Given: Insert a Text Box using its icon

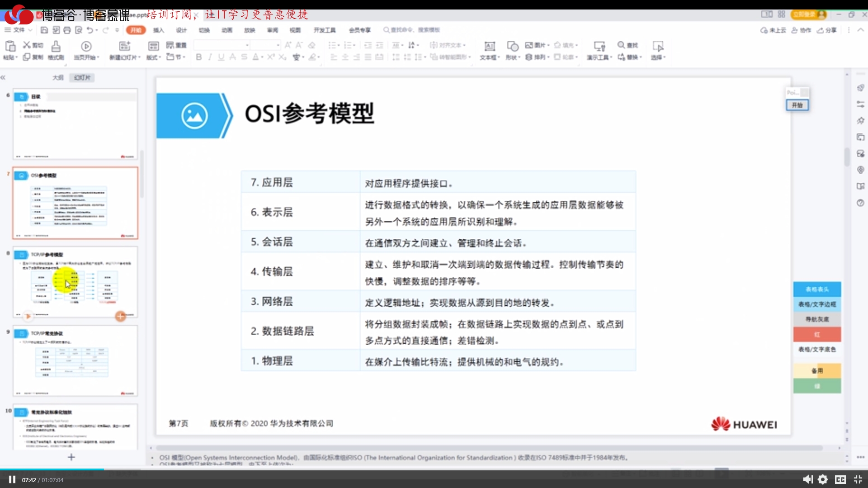Looking at the screenshot, I should coord(490,46).
